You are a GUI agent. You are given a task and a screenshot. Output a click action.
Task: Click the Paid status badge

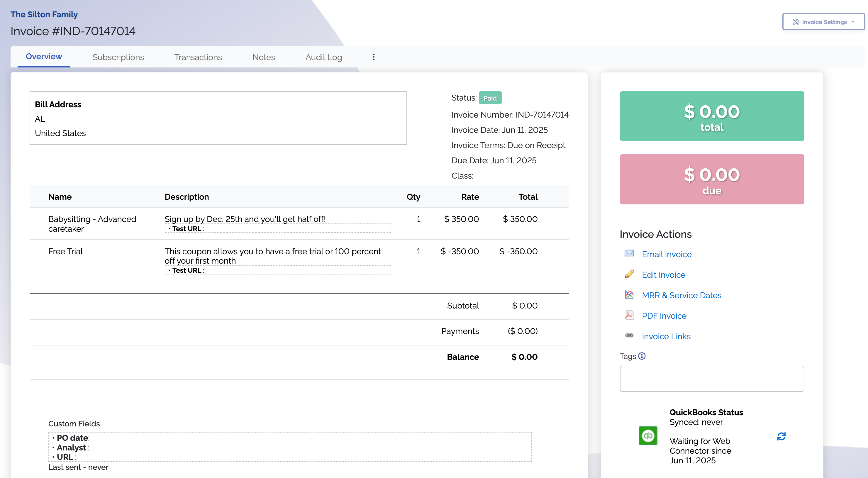(490, 98)
